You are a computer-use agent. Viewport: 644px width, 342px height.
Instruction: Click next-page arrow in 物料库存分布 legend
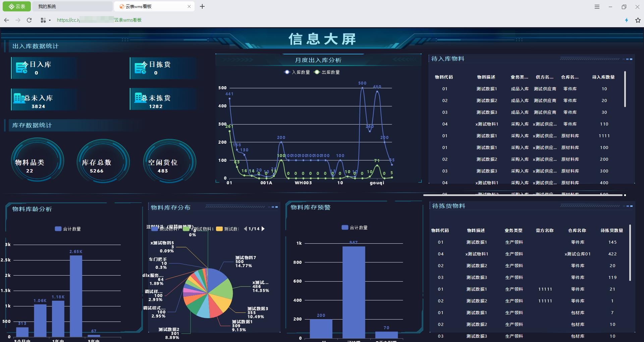[x=263, y=229]
